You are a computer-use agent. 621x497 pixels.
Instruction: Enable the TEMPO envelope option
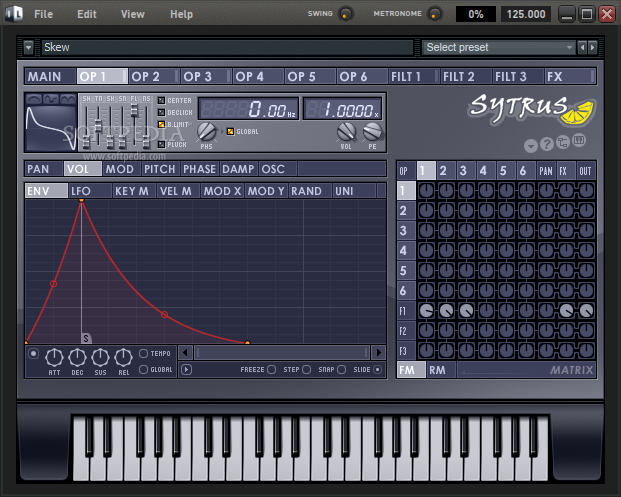click(x=143, y=353)
